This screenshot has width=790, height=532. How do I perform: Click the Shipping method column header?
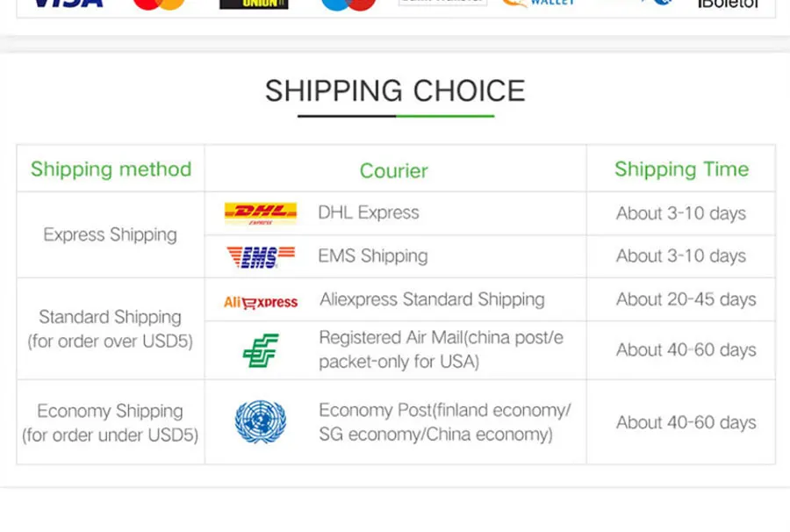click(x=111, y=169)
